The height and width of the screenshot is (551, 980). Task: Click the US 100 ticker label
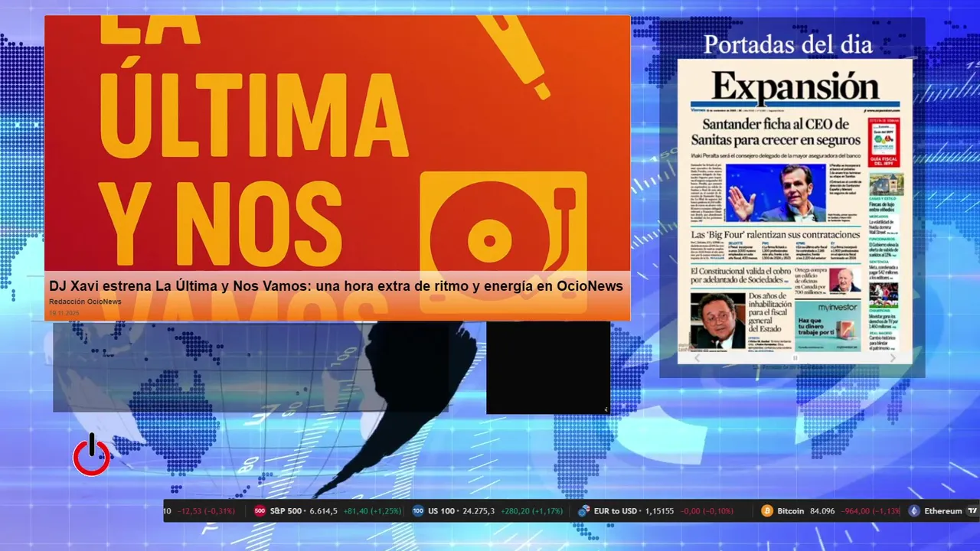tap(442, 510)
